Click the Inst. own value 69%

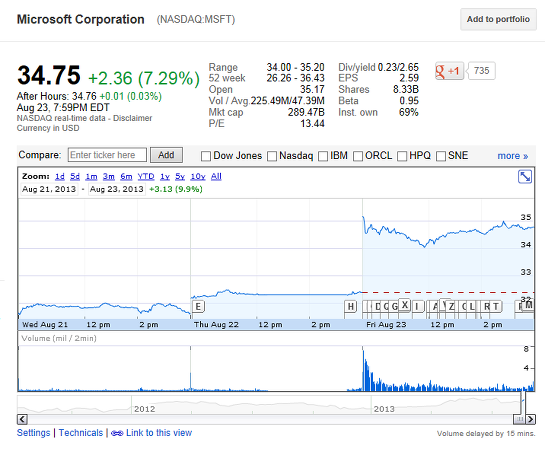click(409, 112)
